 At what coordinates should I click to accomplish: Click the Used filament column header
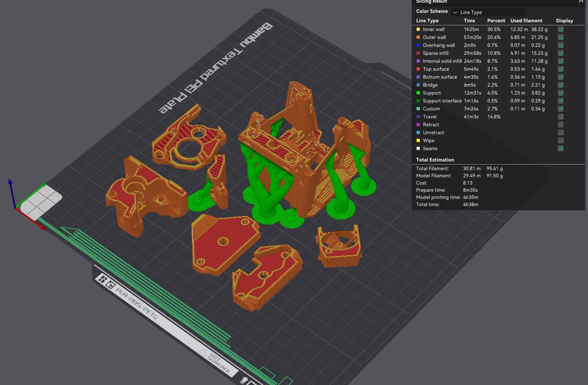pos(526,20)
